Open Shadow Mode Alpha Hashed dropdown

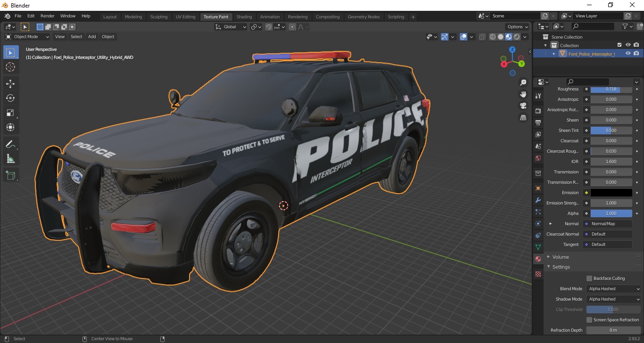pyautogui.click(x=614, y=299)
